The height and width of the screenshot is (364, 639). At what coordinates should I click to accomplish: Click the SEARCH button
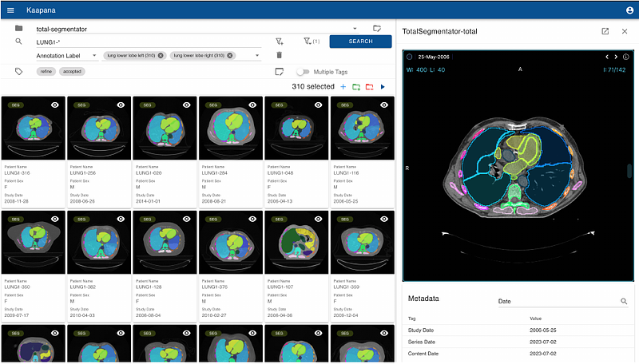(360, 42)
